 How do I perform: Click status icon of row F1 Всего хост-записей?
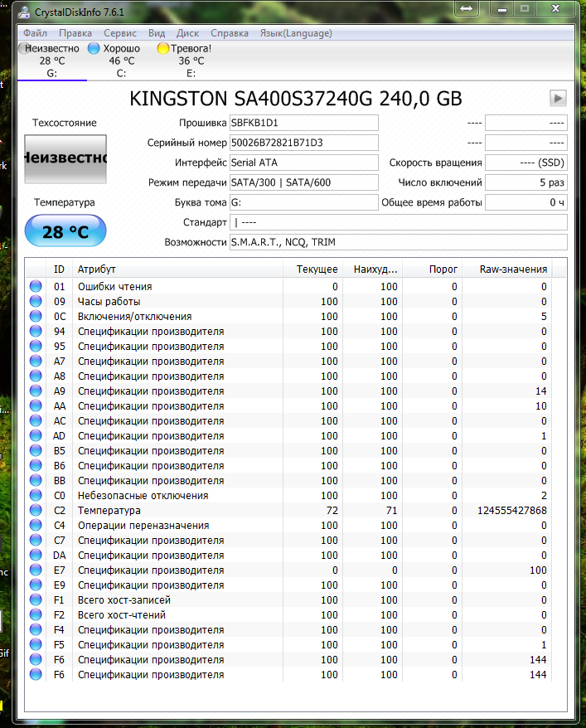click(x=36, y=599)
